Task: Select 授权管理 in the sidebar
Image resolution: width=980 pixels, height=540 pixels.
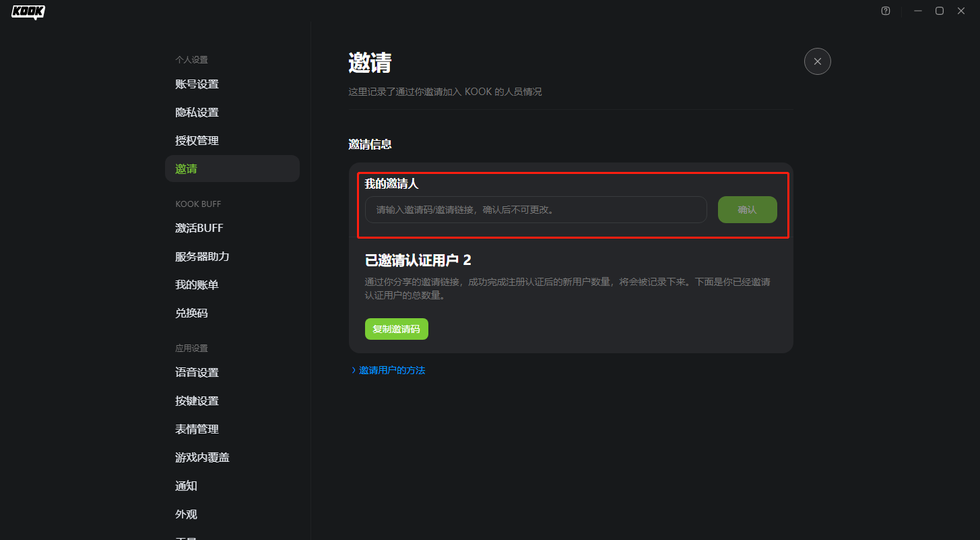Action: [232, 141]
